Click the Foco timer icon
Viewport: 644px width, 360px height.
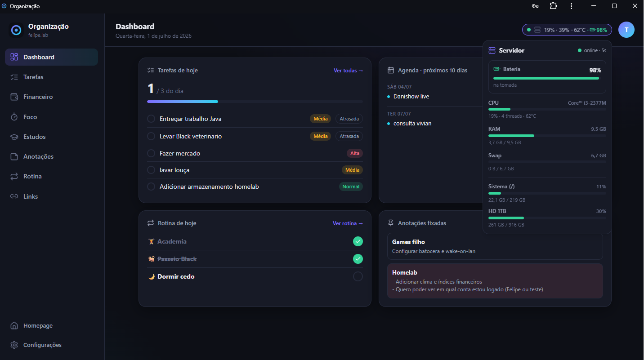coord(14,117)
